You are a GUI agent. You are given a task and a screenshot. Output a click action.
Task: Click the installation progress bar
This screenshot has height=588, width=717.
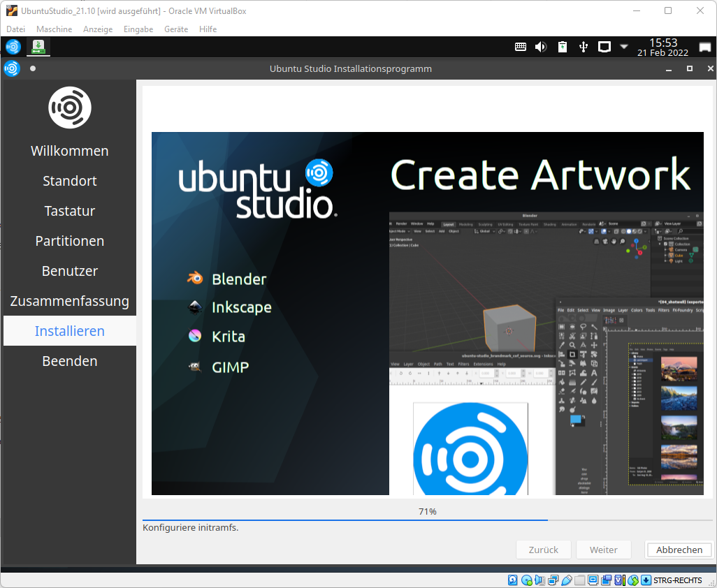(427, 520)
